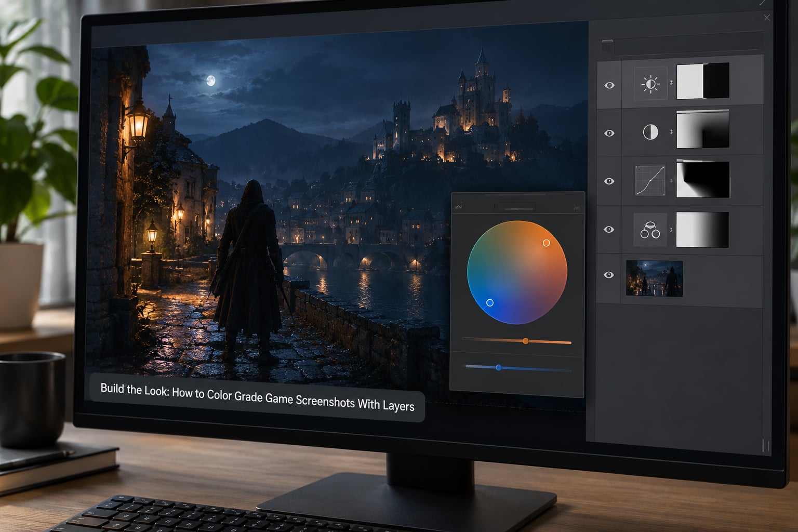Select the Contrast half-circle adjustment icon
The image size is (798, 532).
pyautogui.click(x=650, y=132)
